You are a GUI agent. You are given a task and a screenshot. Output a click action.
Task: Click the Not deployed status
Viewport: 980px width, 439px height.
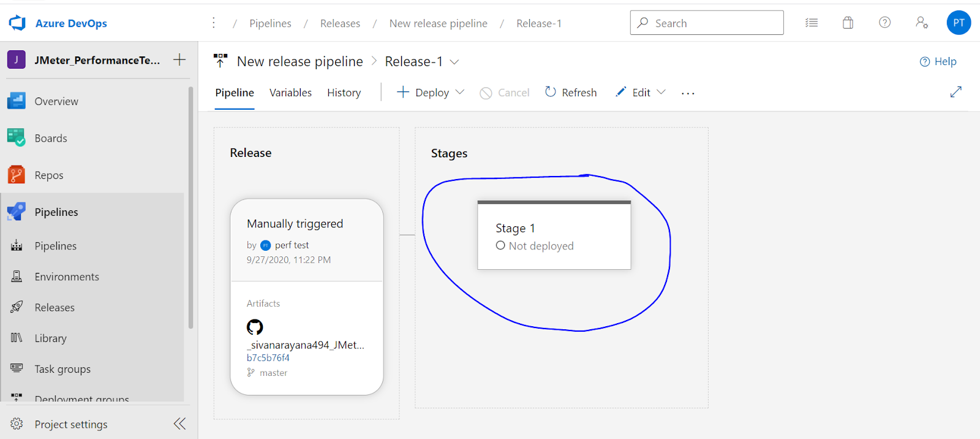pyautogui.click(x=535, y=246)
